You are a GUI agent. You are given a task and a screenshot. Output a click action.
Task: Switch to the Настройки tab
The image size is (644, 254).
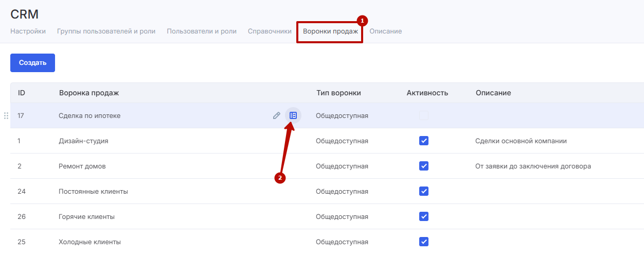click(x=28, y=31)
